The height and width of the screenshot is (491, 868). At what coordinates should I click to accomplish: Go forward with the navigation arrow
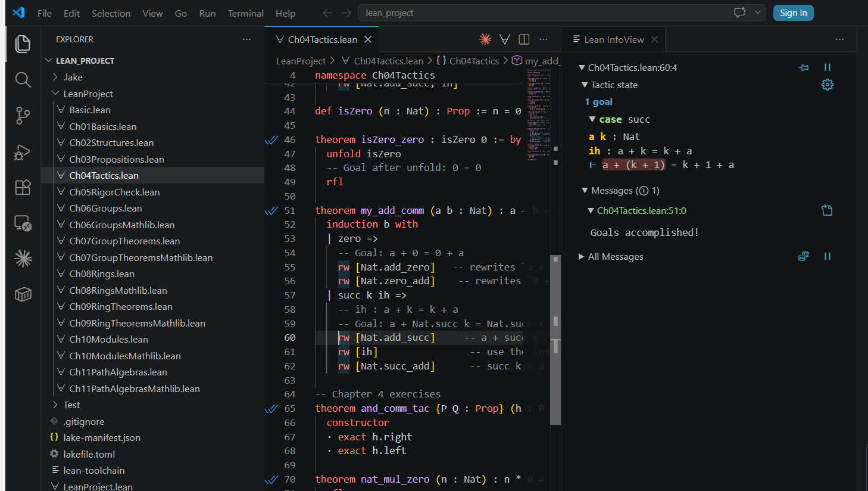pos(346,13)
